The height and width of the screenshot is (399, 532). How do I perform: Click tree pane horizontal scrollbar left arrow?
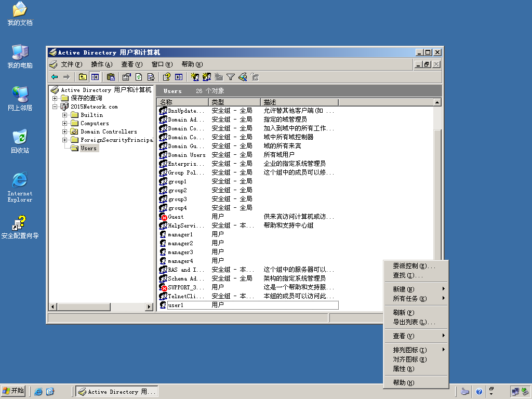(x=52, y=307)
